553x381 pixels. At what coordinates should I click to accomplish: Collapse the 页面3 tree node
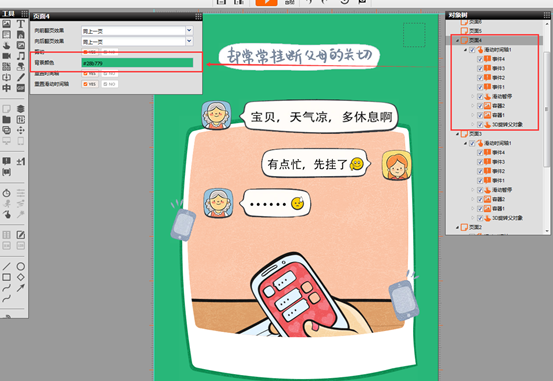457,134
